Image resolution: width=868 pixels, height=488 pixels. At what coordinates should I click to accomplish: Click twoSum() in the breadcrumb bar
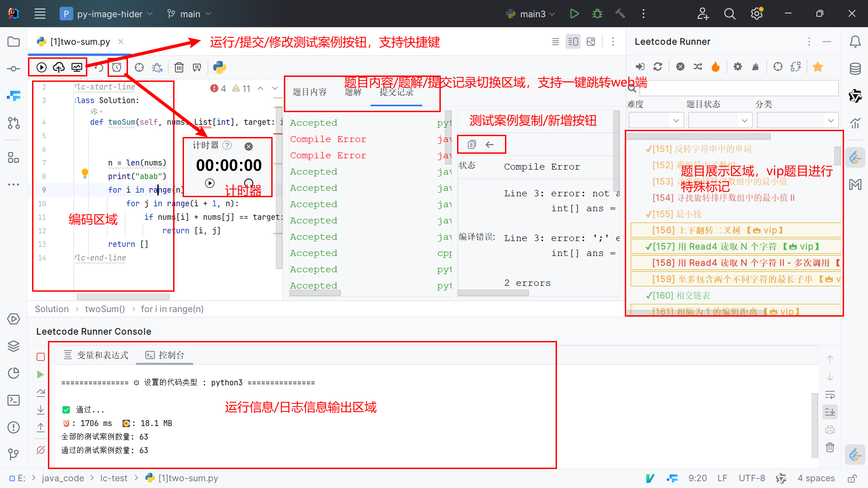click(105, 309)
